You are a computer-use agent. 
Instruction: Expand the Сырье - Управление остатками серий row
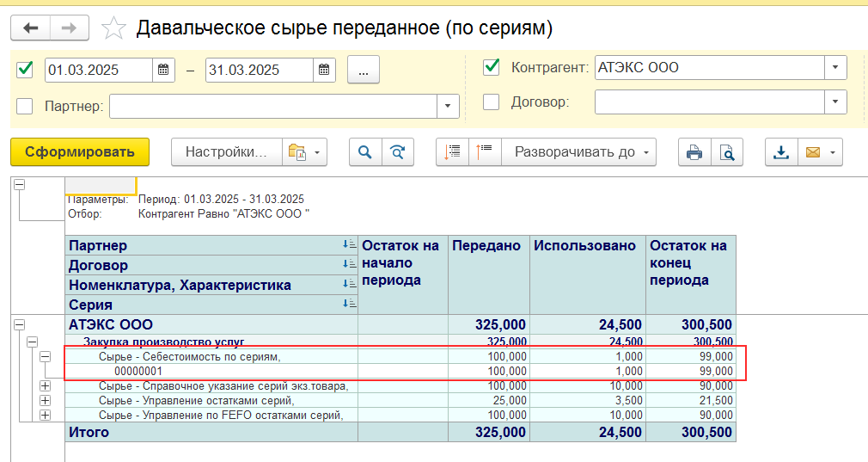45,400
